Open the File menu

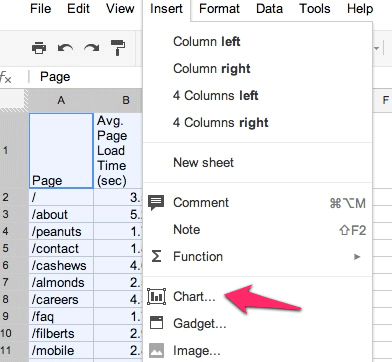click(x=40, y=8)
